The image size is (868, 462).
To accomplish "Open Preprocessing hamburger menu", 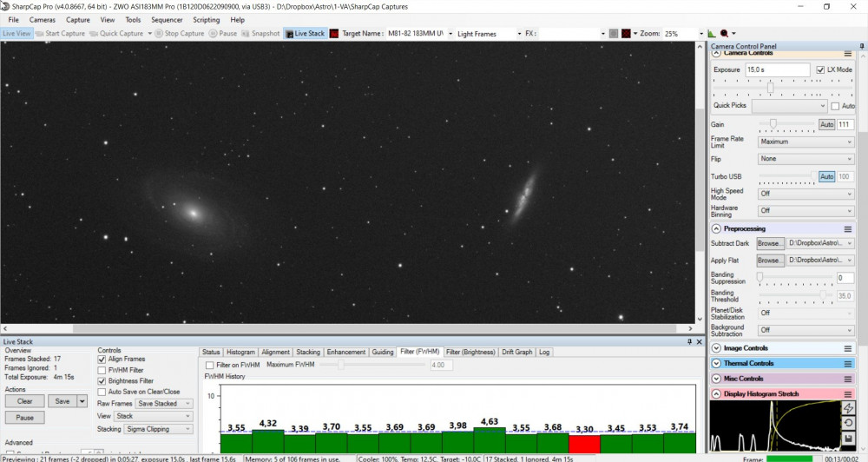I will [x=847, y=228].
